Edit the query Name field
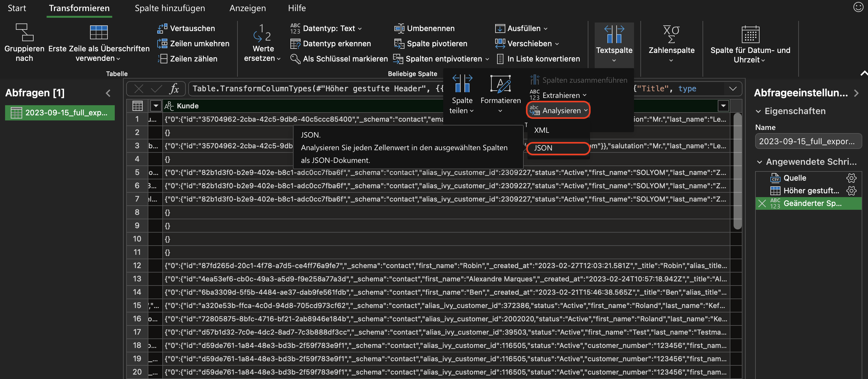 tap(808, 141)
